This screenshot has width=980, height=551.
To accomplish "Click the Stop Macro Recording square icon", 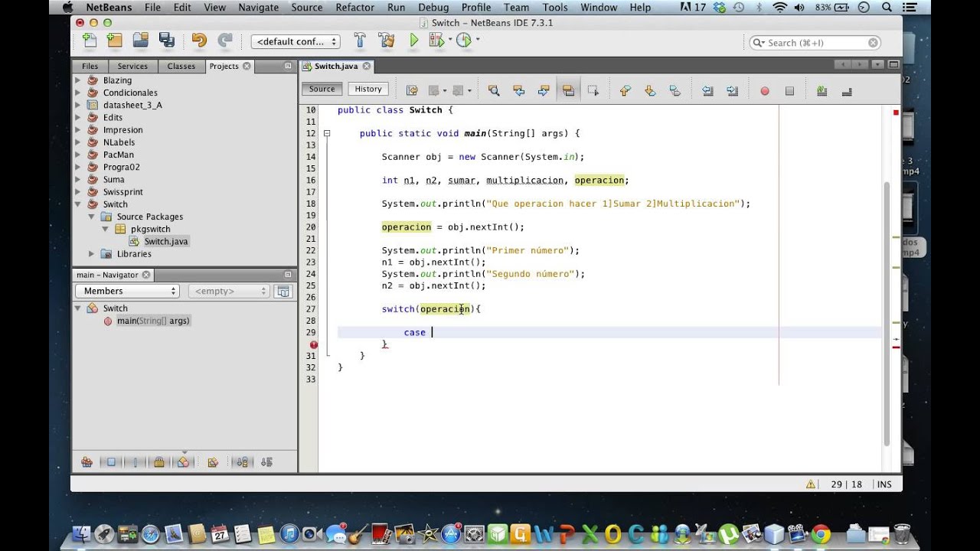I will (x=789, y=90).
